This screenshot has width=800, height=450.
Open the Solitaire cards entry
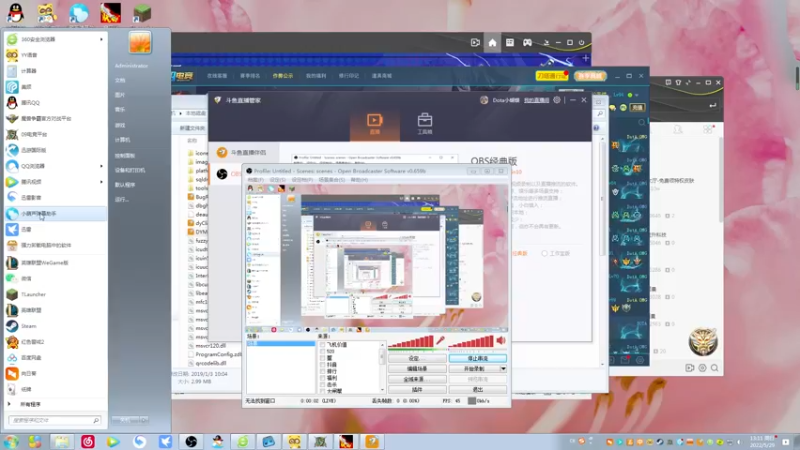(x=54, y=389)
